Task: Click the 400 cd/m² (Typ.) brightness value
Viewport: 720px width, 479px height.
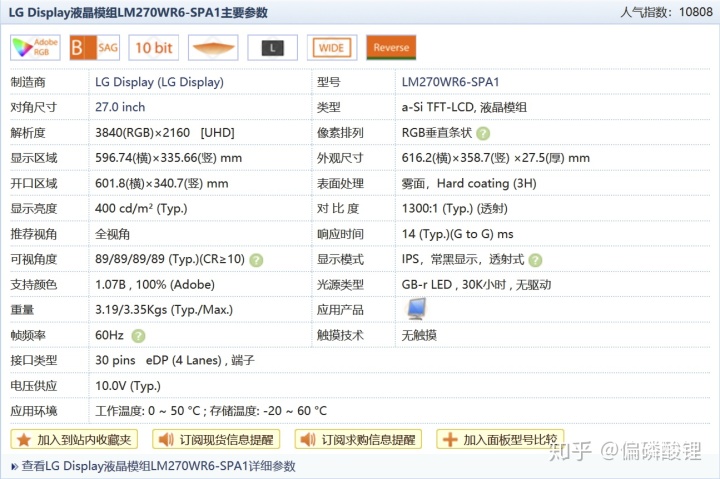Action: click(141, 209)
